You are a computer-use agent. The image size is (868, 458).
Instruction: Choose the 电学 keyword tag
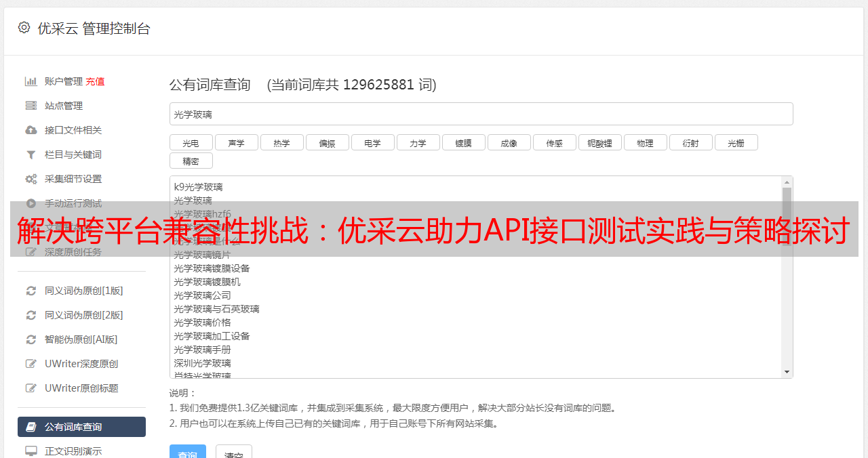[373, 142]
